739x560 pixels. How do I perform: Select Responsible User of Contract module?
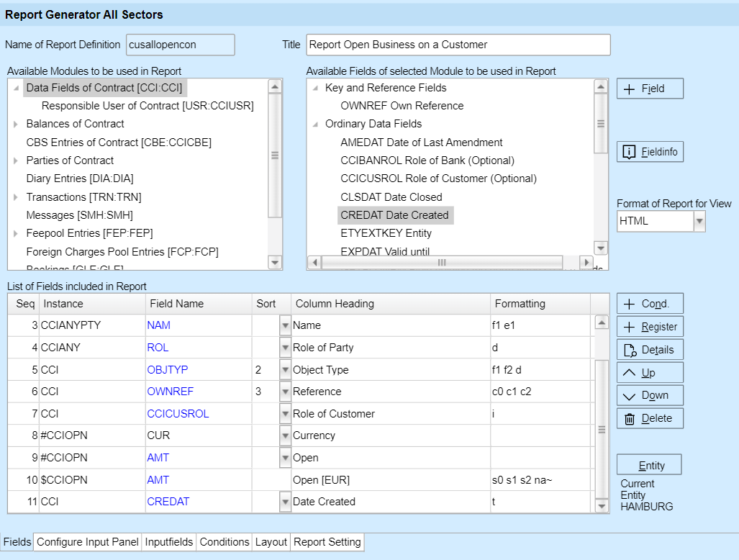coord(148,106)
